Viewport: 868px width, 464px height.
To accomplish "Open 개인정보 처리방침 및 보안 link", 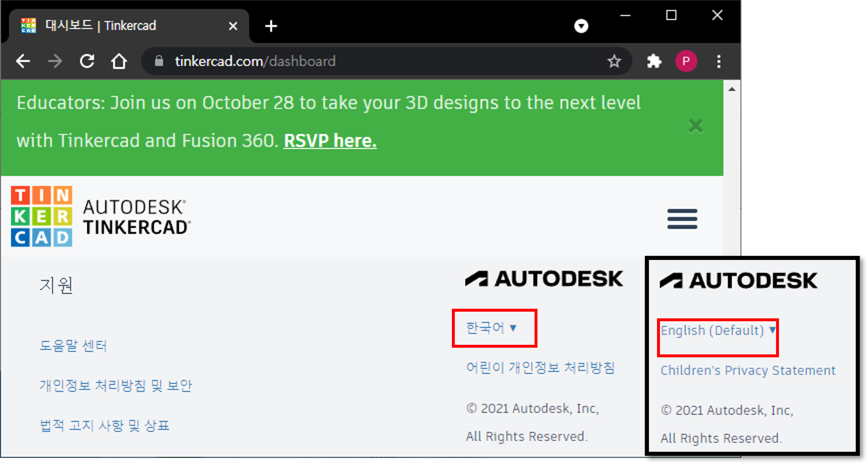I will point(116,386).
